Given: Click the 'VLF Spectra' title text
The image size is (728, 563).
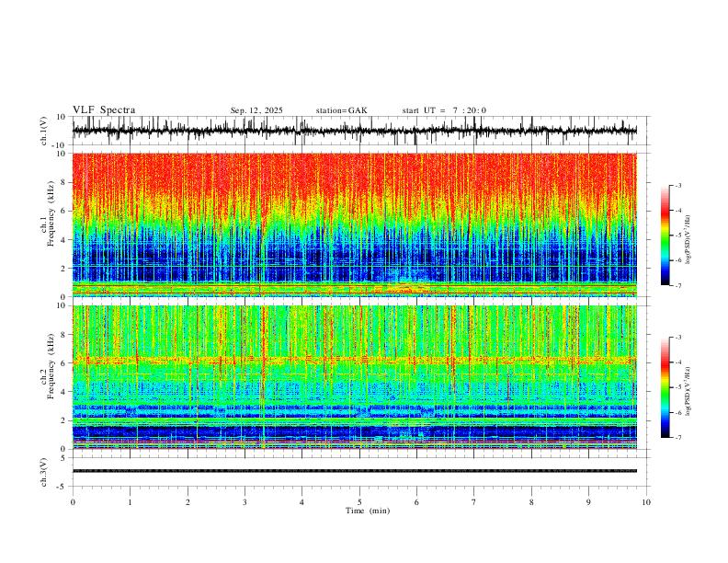Looking at the screenshot, I should [104, 110].
